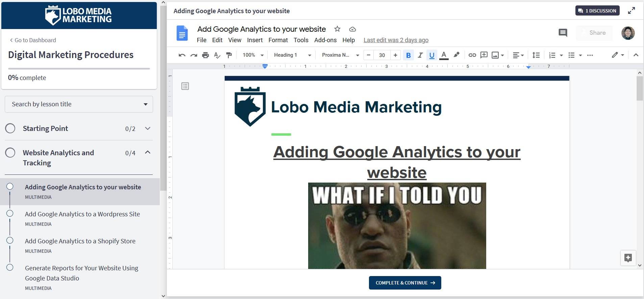Open the comment history icon
This screenshot has height=299, width=644.
point(563,33)
